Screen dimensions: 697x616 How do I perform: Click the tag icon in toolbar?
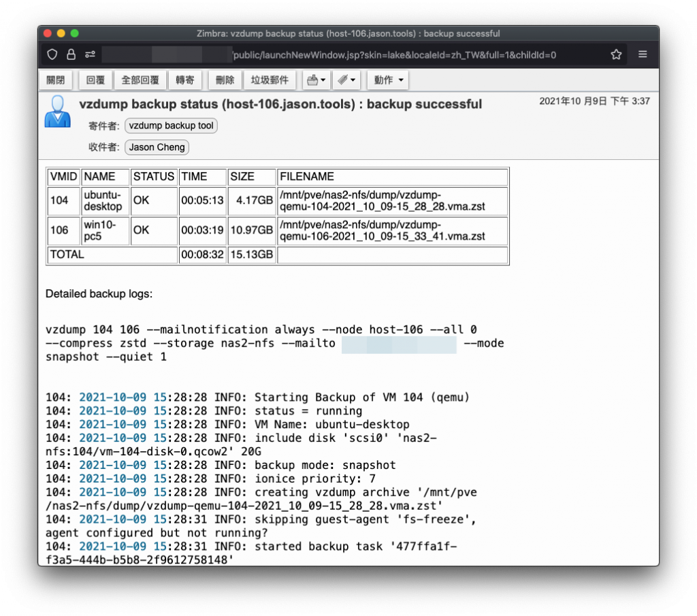[x=342, y=80]
